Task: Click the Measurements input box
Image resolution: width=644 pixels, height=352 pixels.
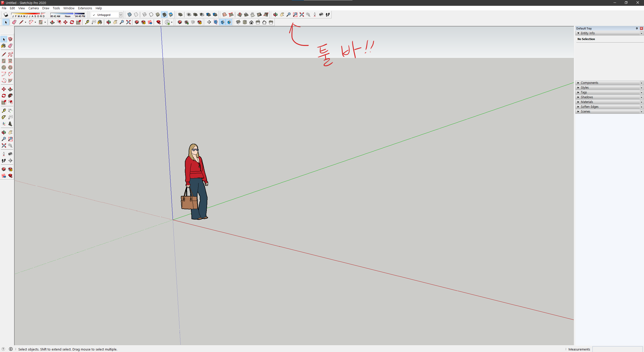Action: pos(618,349)
